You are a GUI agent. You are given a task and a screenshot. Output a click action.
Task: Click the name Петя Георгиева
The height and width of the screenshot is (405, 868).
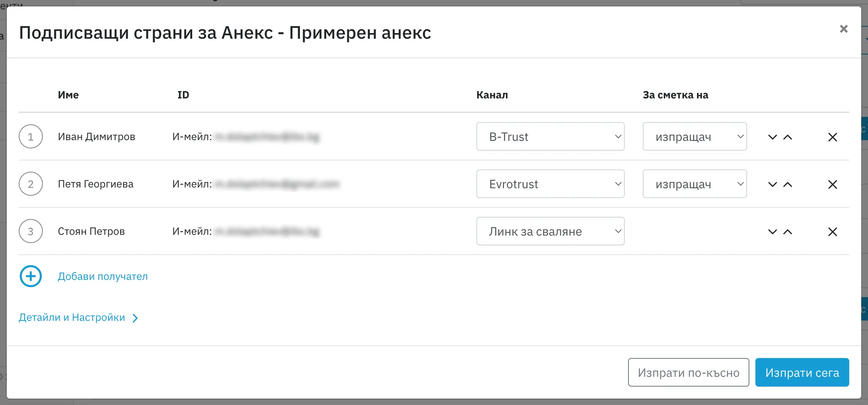point(96,184)
